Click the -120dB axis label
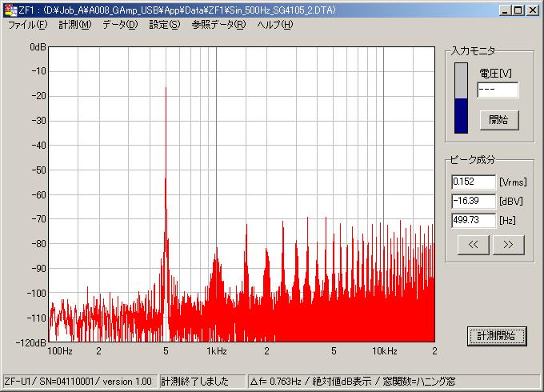 pos(31,342)
